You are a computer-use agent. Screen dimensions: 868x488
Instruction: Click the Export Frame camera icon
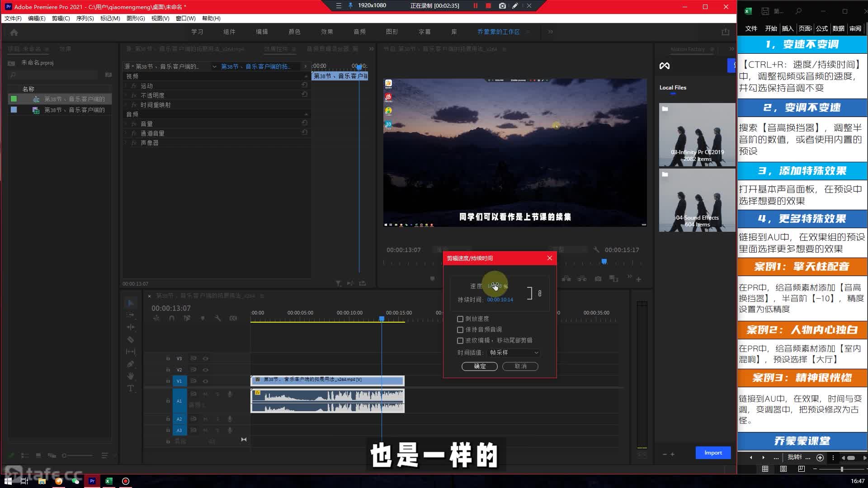(598, 279)
